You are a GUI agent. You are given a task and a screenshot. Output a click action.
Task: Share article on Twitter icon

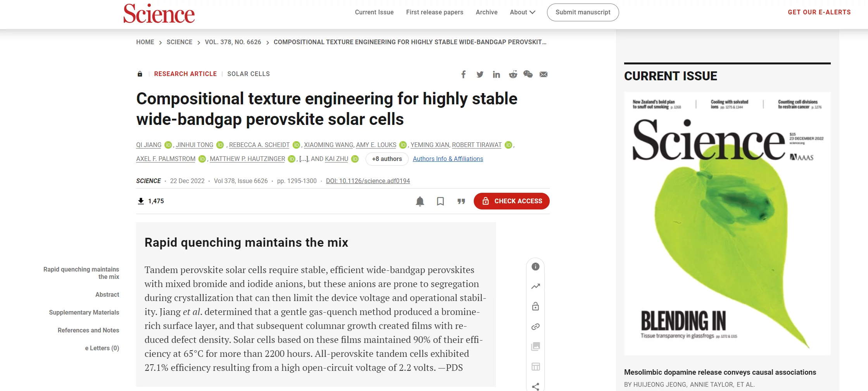coord(480,74)
